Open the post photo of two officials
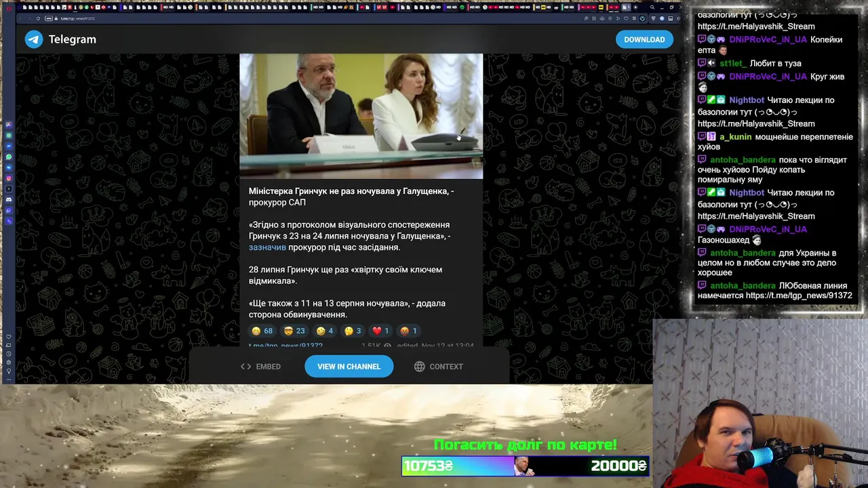 pos(361,116)
